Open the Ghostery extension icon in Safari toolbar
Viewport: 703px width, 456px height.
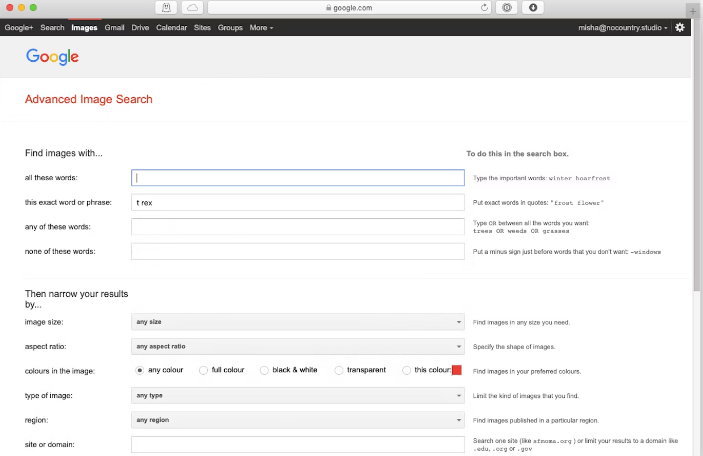(x=166, y=8)
